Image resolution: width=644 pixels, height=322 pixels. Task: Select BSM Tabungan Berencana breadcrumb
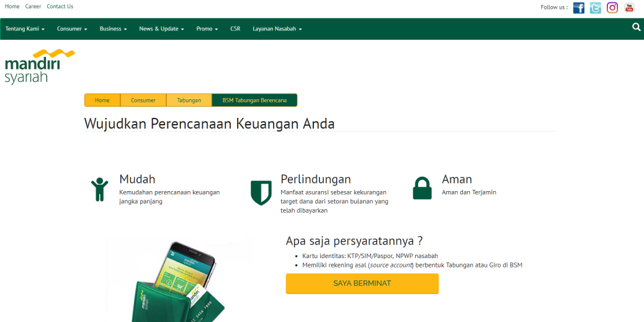254,101
